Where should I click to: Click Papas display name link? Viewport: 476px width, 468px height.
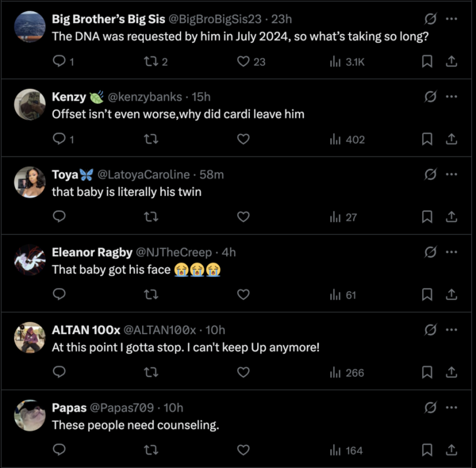click(71, 408)
